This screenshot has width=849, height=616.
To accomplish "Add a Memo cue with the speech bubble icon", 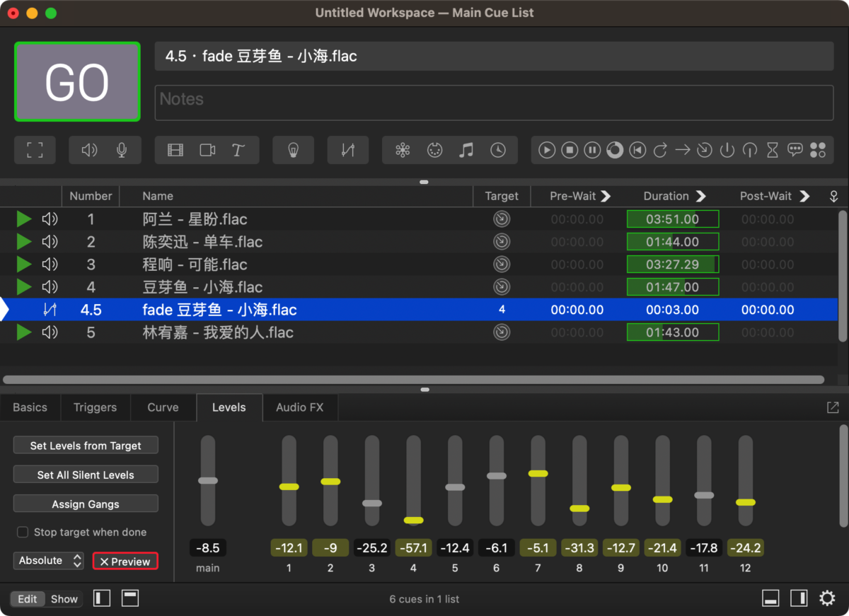I will point(795,150).
